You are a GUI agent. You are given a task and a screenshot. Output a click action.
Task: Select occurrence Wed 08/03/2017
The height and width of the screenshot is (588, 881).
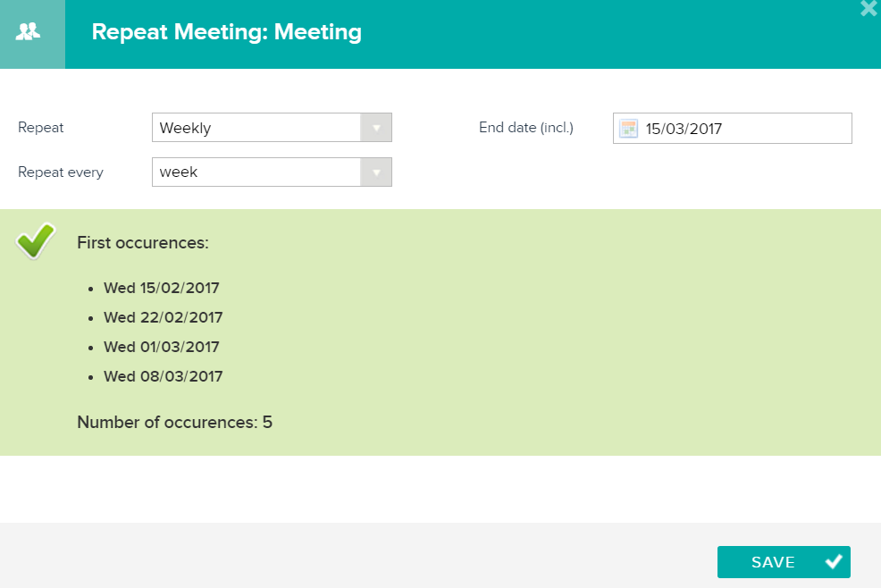pyautogui.click(x=163, y=376)
